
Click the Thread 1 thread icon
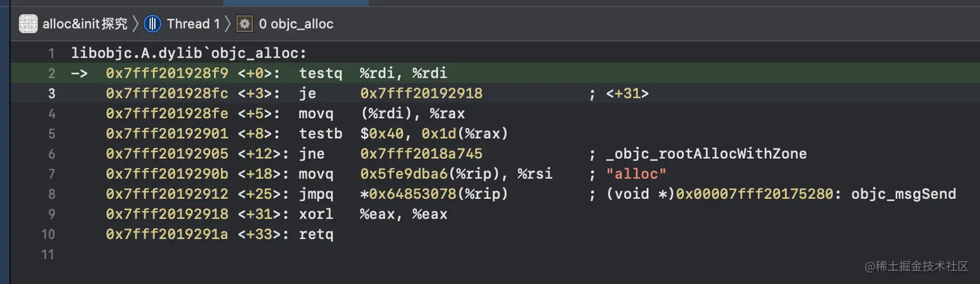pyautogui.click(x=152, y=24)
